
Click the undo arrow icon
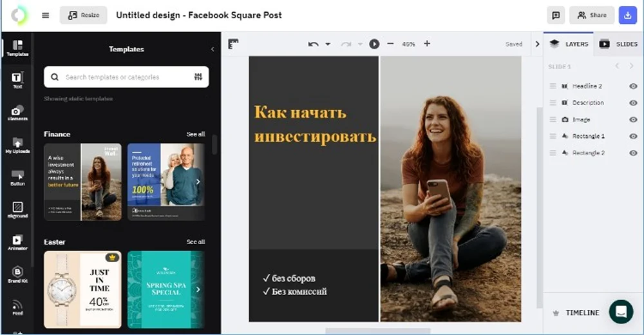[313, 44]
